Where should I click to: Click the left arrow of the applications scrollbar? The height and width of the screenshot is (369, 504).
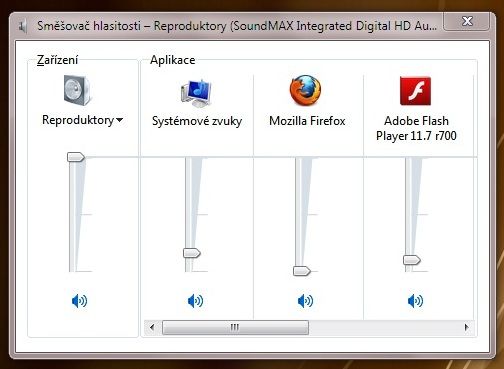152,327
